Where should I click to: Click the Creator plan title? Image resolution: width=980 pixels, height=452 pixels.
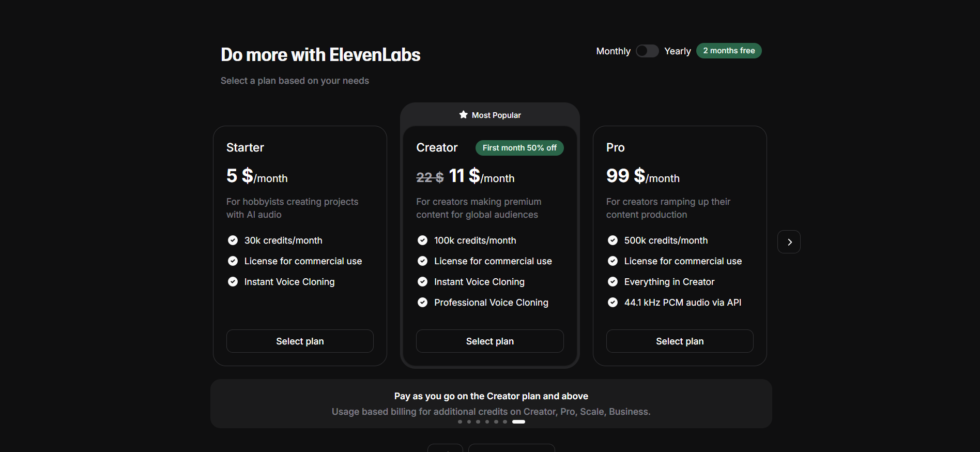click(x=437, y=148)
